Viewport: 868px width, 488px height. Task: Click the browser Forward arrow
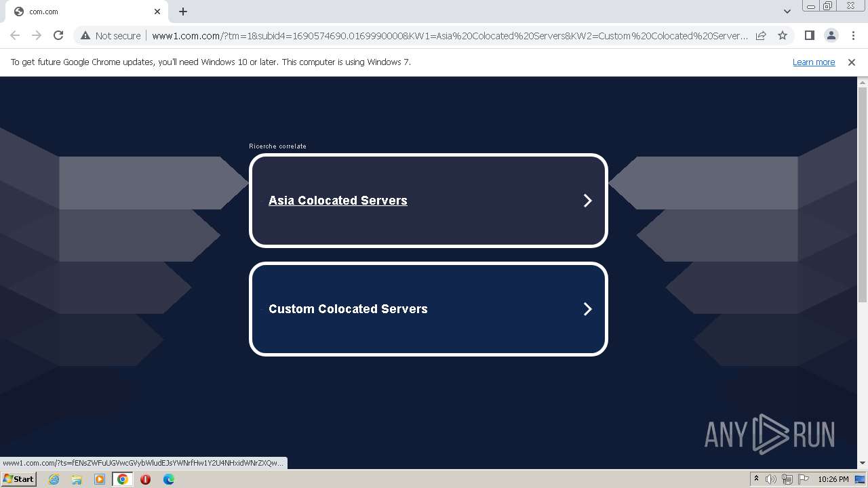(37, 35)
